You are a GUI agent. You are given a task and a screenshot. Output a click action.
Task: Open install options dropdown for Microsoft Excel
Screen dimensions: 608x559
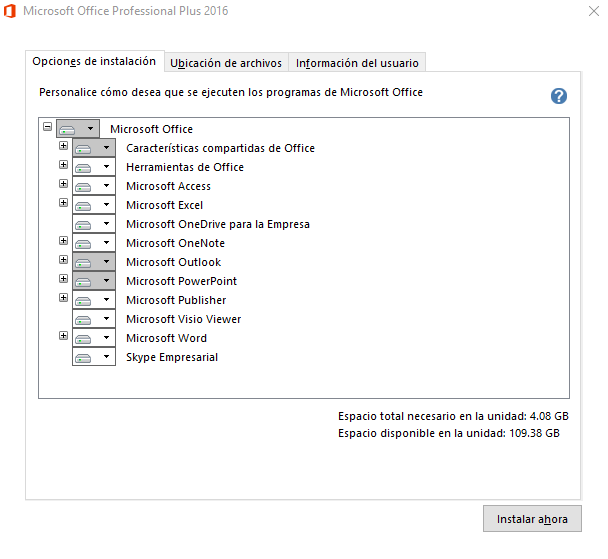point(94,205)
